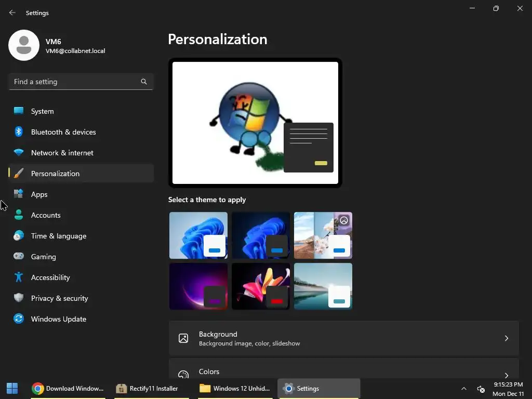Click the Accounts person icon
The height and width of the screenshot is (399, 532).
tap(19, 215)
